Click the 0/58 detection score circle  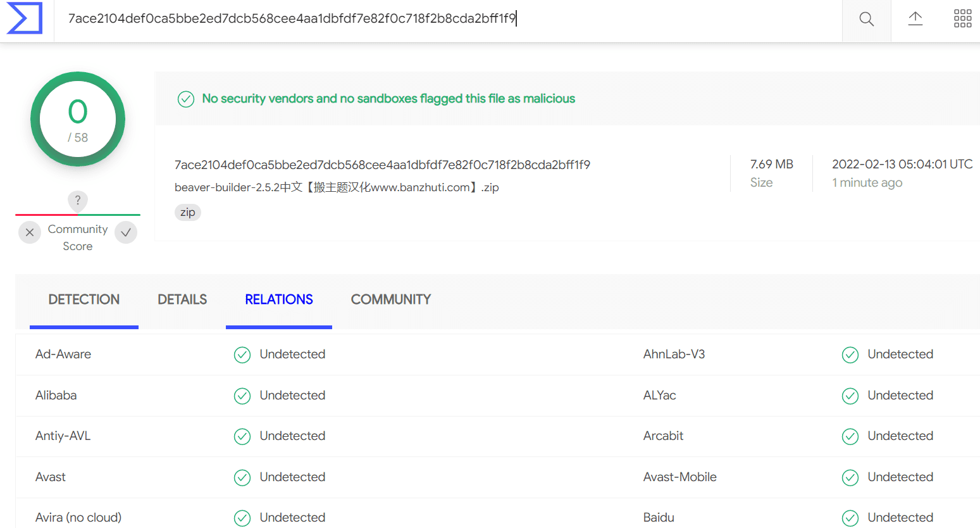click(78, 119)
